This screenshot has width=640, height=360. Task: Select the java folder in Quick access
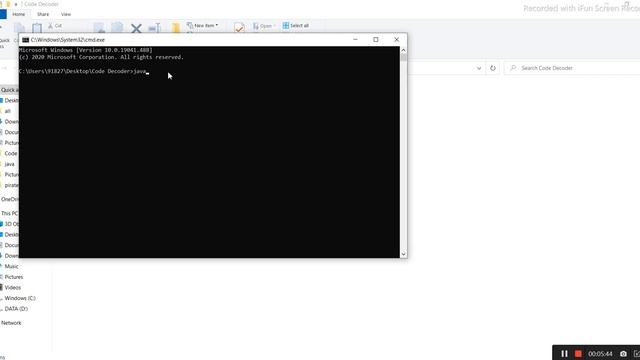(x=9, y=164)
